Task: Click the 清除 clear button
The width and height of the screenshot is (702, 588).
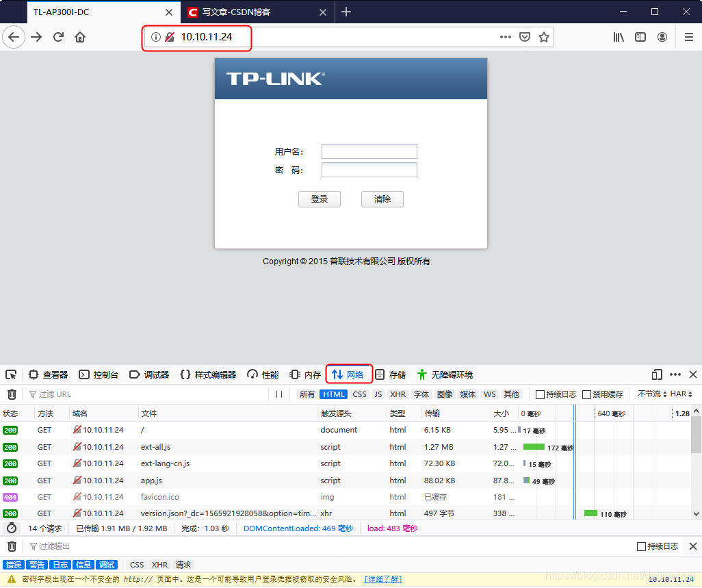Action: click(x=382, y=199)
